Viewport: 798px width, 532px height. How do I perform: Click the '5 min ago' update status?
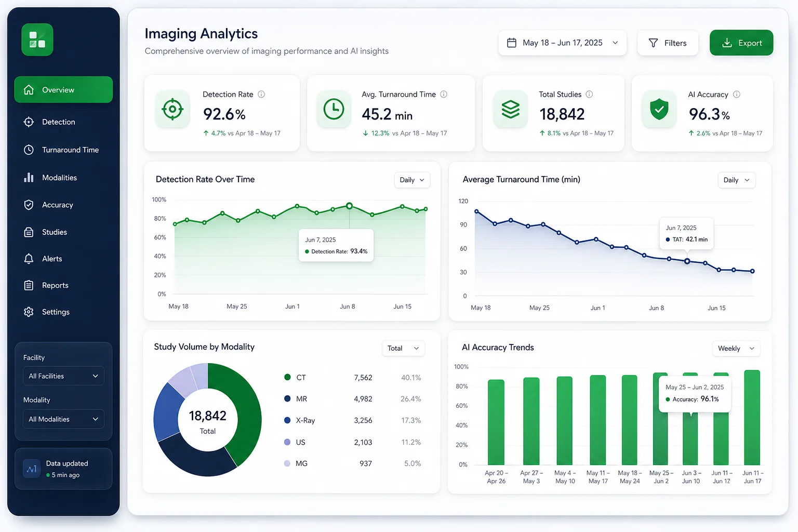(63, 475)
